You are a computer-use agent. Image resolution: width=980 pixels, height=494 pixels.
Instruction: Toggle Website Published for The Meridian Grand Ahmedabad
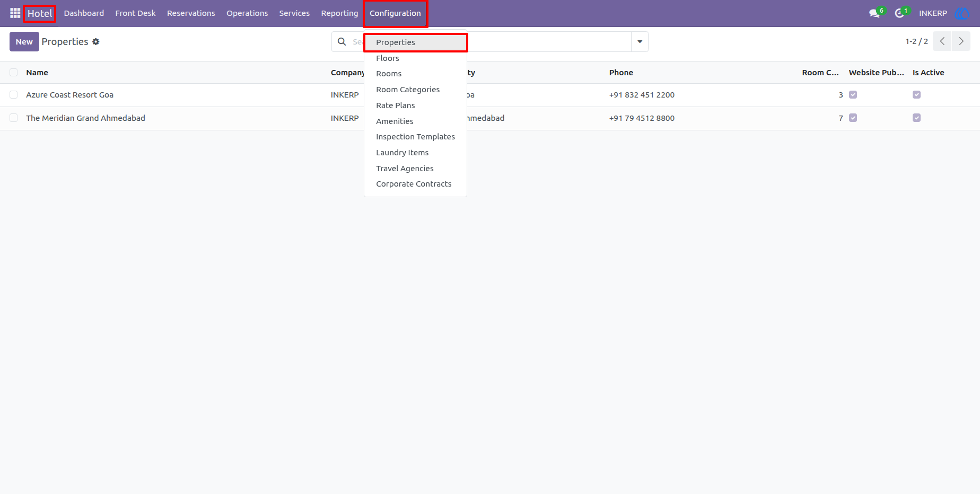853,118
